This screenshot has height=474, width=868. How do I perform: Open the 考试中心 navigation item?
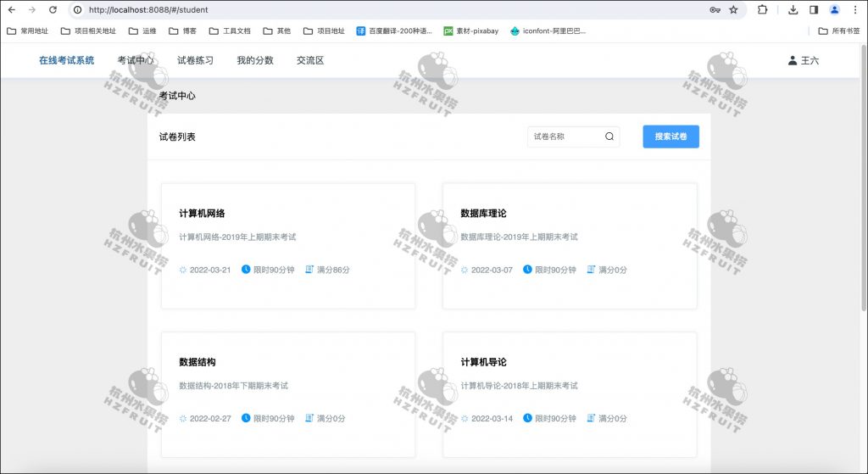[136, 60]
